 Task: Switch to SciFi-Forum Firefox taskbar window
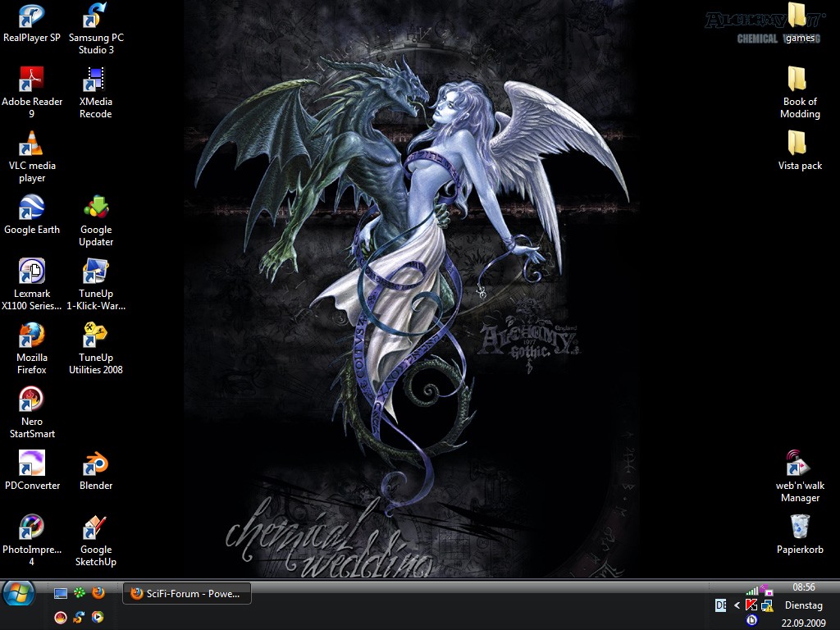pos(186,593)
